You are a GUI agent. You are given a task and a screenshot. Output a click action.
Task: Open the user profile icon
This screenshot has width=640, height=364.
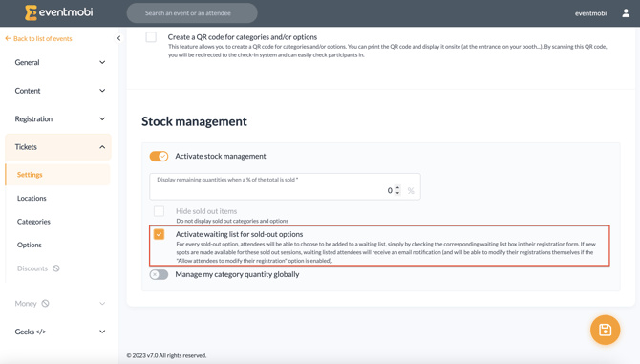click(x=626, y=13)
